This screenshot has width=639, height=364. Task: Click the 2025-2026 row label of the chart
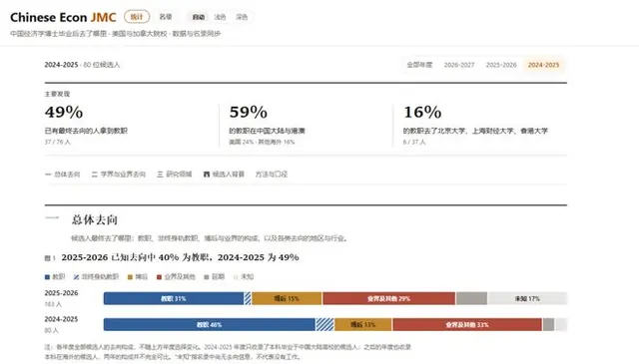pos(61,293)
